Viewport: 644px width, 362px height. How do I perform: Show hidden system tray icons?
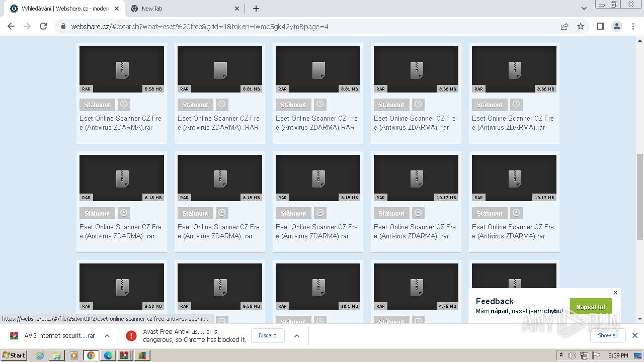[x=561, y=355]
